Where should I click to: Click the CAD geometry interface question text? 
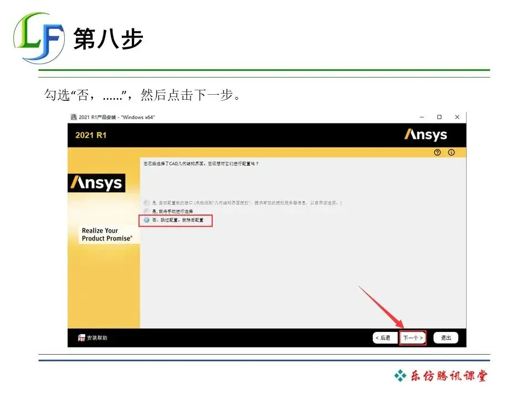point(201,163)
